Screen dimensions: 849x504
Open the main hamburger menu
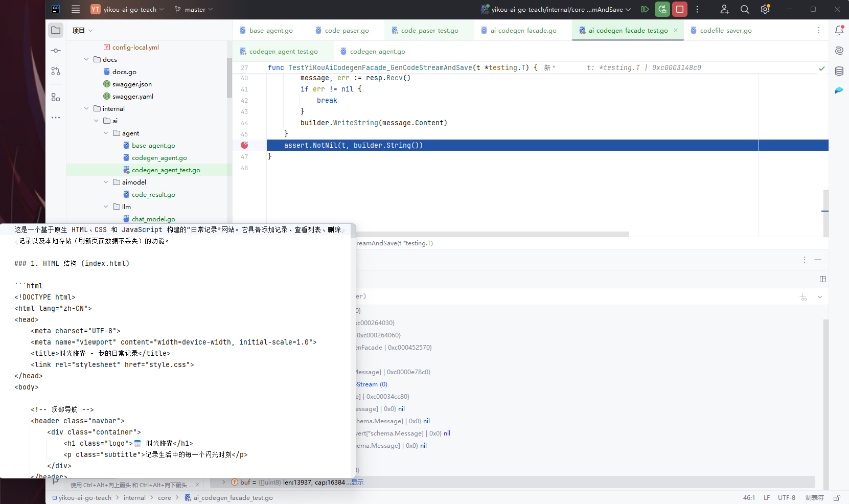click(x=76, y=9)
